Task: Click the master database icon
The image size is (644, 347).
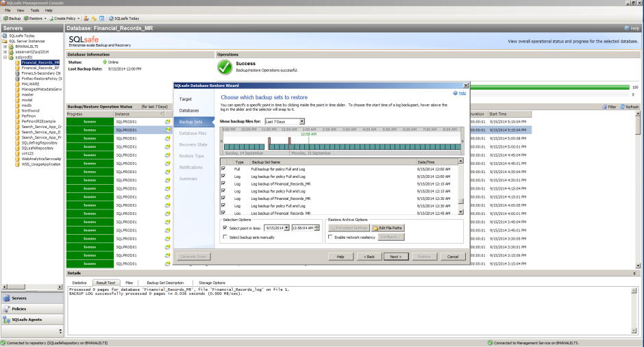Action: 17,94
